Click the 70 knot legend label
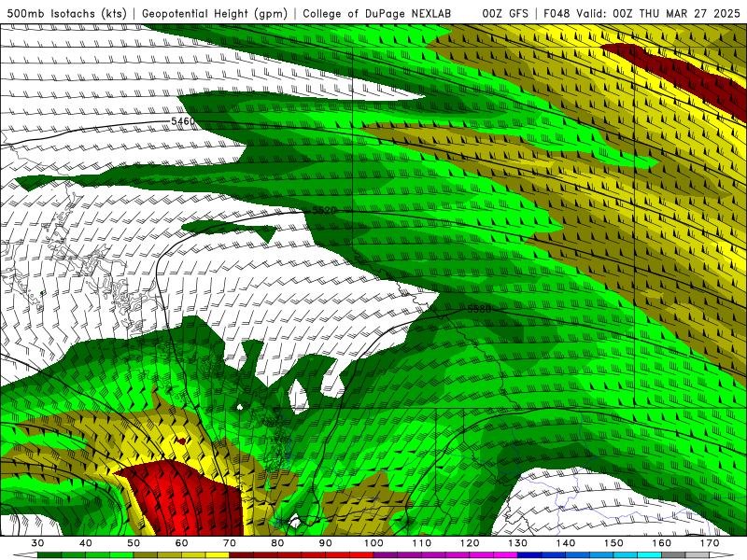 230,543
